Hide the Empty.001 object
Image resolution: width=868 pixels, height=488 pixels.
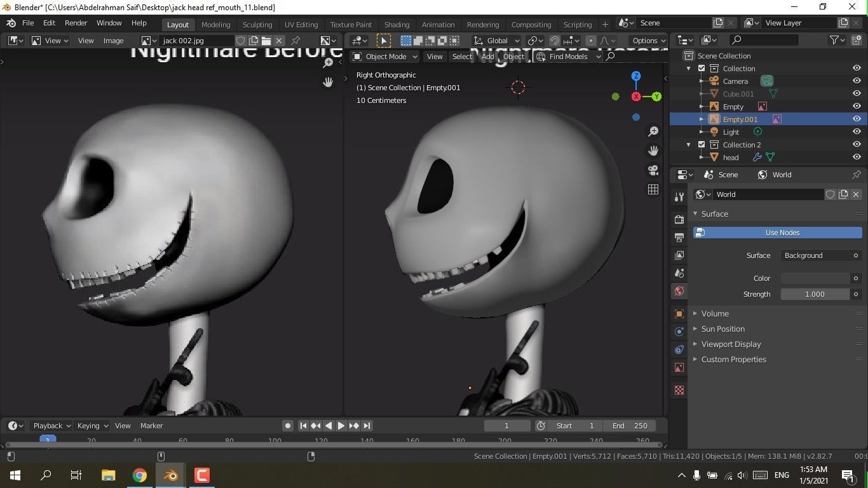[x=857, y=119]
